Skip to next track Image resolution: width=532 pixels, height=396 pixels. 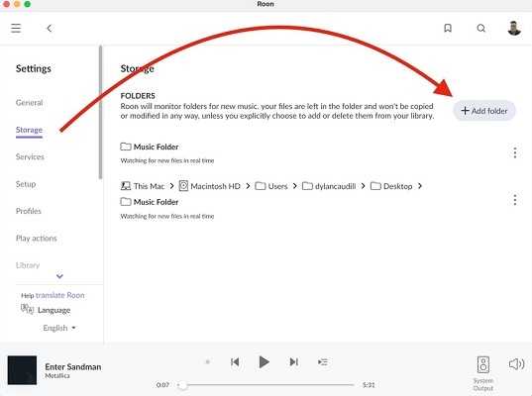(x=294, y=362)
